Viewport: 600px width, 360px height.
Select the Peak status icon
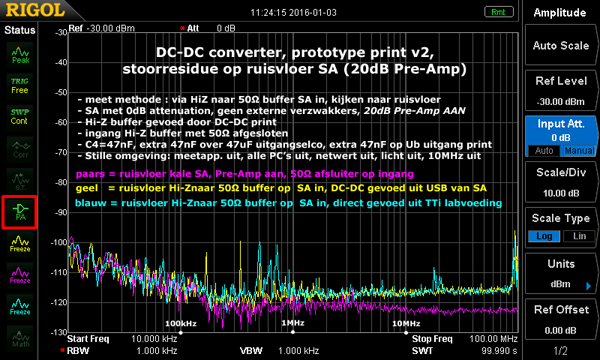point(20,55)
